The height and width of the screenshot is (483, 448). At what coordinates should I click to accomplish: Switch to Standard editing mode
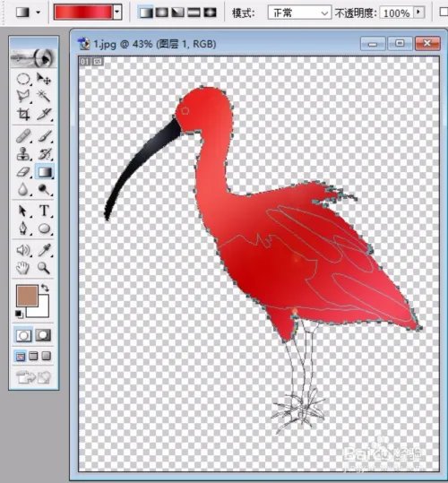[23, 335]
